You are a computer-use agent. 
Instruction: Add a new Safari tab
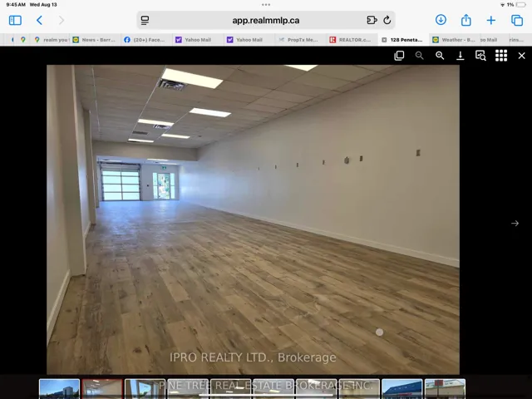point(491,20)
